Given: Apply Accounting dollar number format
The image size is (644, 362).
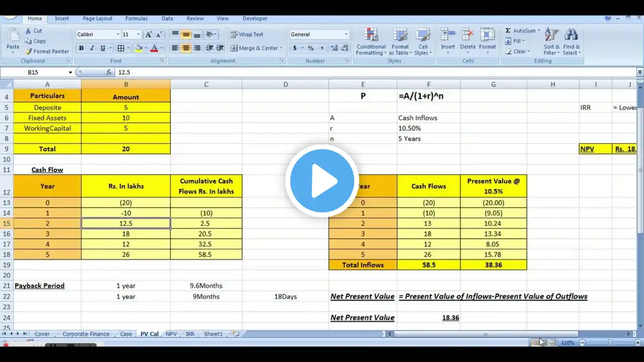Looking at the screenshot, I should click(x=295, y=48).
